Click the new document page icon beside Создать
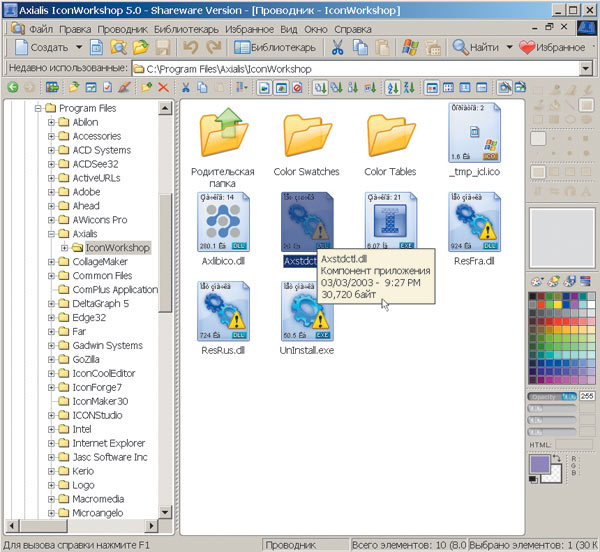The width and height of the screenshot is (600, 552). point(96,47)
